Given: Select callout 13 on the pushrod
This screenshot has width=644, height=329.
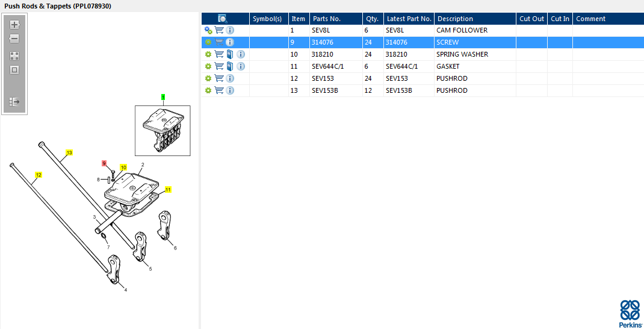Looking at the screenshot, I should 69,152.
